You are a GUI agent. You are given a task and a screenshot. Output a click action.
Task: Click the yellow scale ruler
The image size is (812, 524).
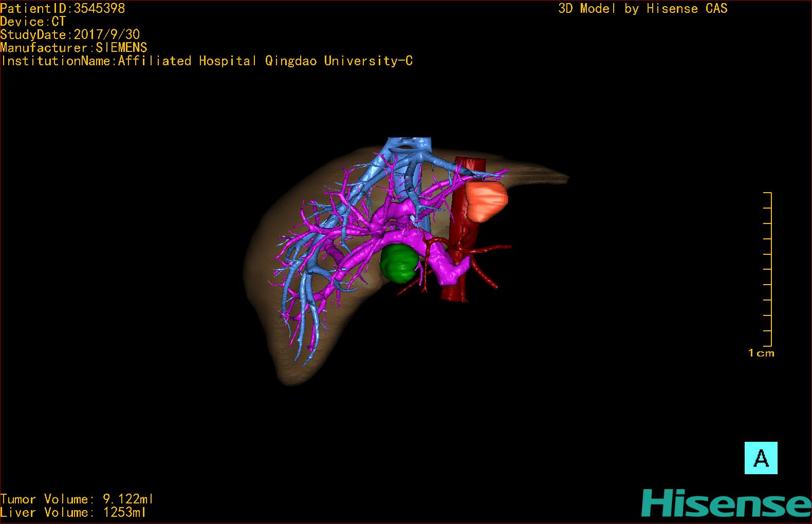767,269
